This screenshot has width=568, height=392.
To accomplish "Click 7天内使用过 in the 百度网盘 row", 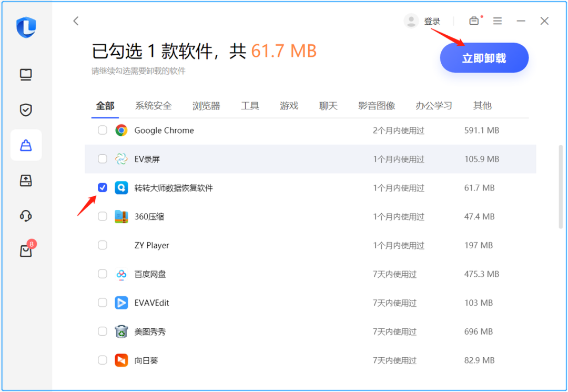I will (395, 274).
